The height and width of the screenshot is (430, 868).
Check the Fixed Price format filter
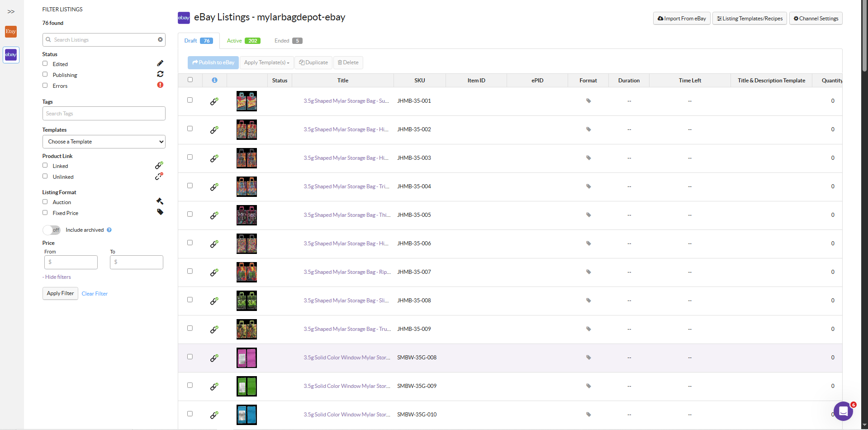pyautogui.click(x=45, y=213)
